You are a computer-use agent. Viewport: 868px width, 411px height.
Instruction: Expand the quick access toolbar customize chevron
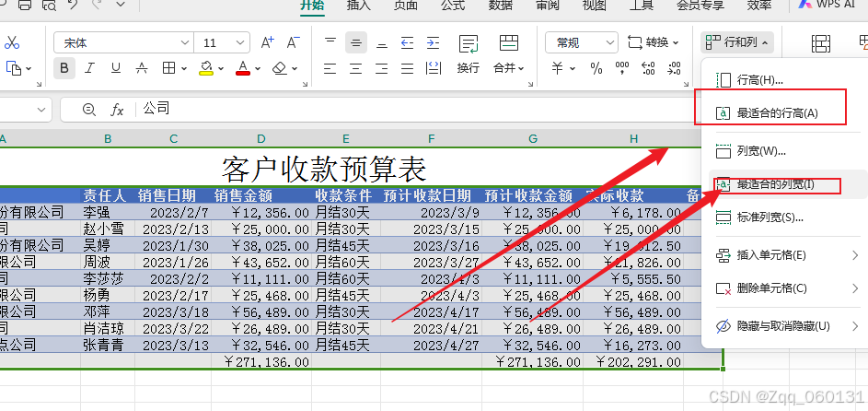[121, 5]
